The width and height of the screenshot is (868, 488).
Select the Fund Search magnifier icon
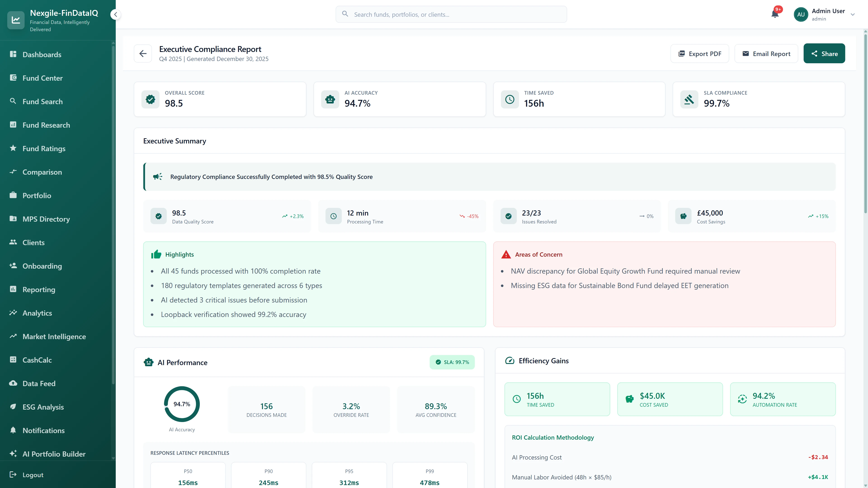pos(13,101)
